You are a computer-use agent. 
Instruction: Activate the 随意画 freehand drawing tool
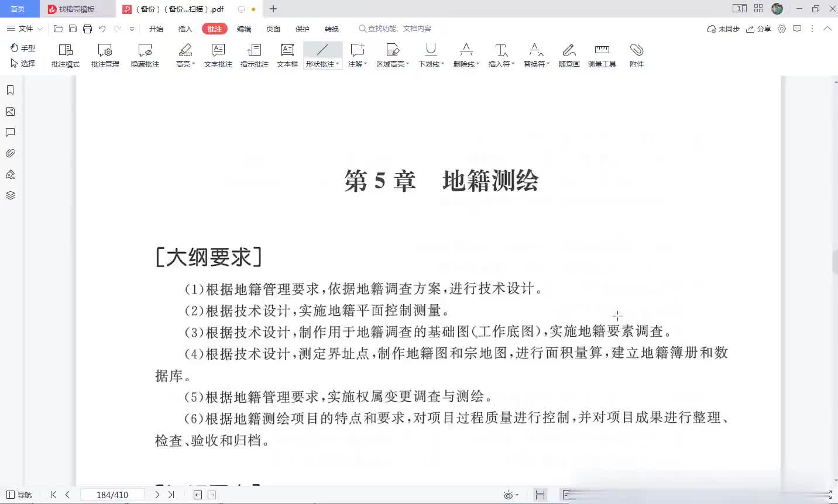click(569, 56)
